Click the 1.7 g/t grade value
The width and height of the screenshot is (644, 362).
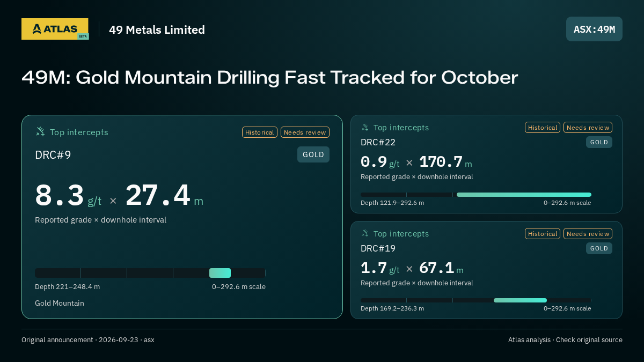[x=380, y=268]
